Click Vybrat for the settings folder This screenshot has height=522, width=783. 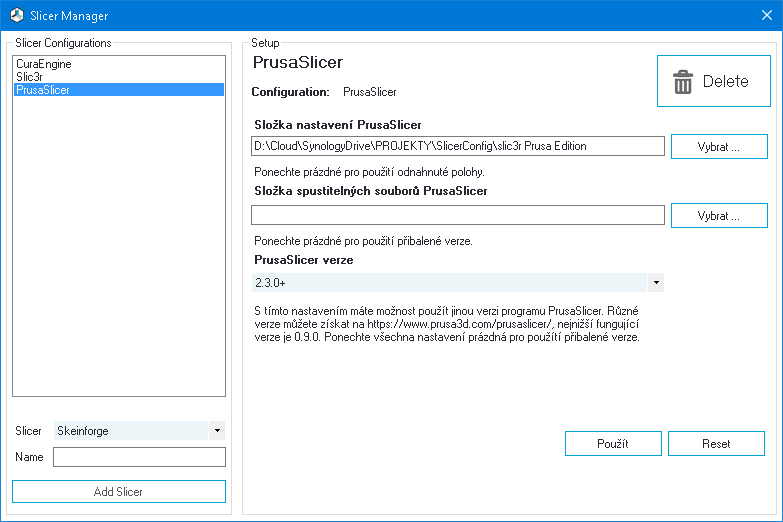(x=719, y=146)
